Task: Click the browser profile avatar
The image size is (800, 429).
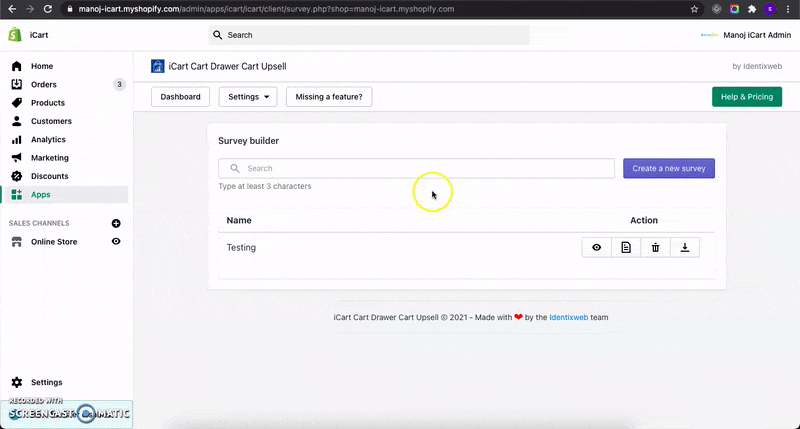Action: tap(770, 9)
